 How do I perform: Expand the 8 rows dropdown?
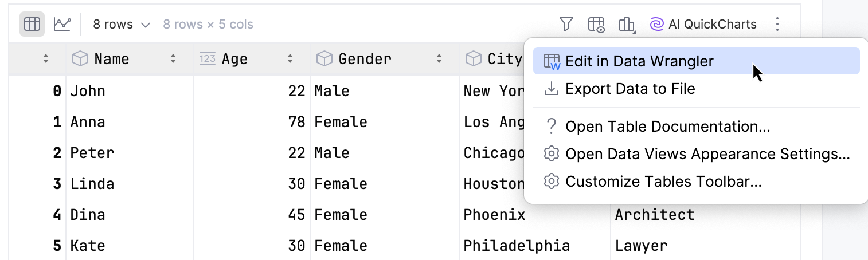click(122, 24)
